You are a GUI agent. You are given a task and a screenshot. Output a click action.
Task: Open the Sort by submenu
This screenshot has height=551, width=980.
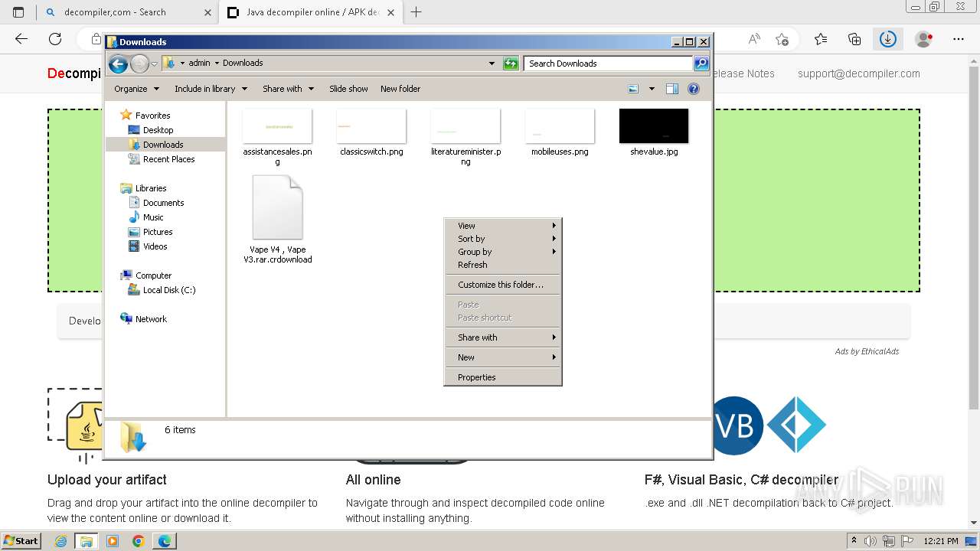pos(503,239)
